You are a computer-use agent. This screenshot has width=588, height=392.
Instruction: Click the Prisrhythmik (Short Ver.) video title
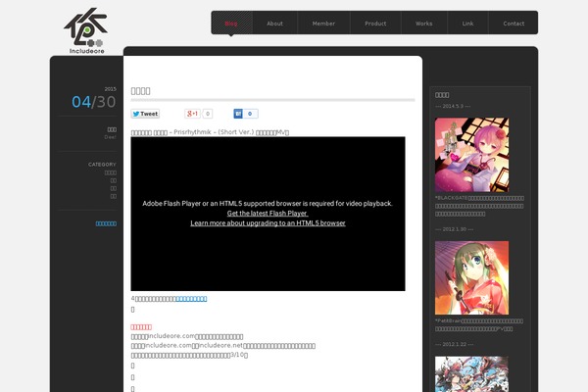click(x=210, y=132)
